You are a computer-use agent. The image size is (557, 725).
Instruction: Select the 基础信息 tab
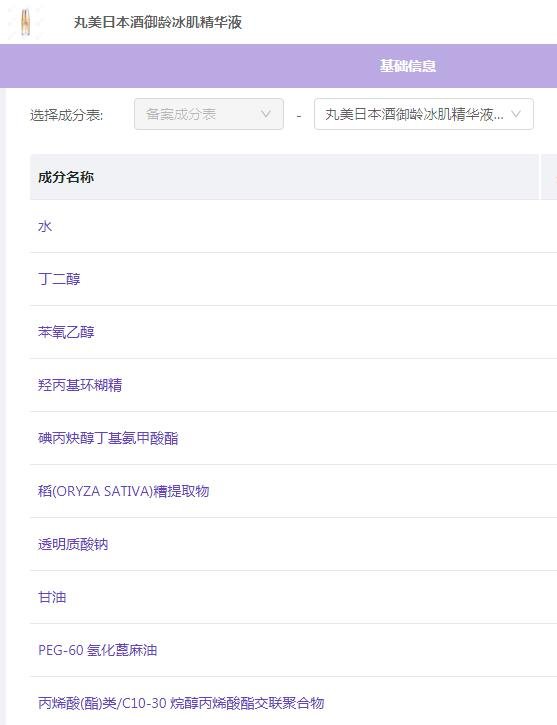pos(408,66)
